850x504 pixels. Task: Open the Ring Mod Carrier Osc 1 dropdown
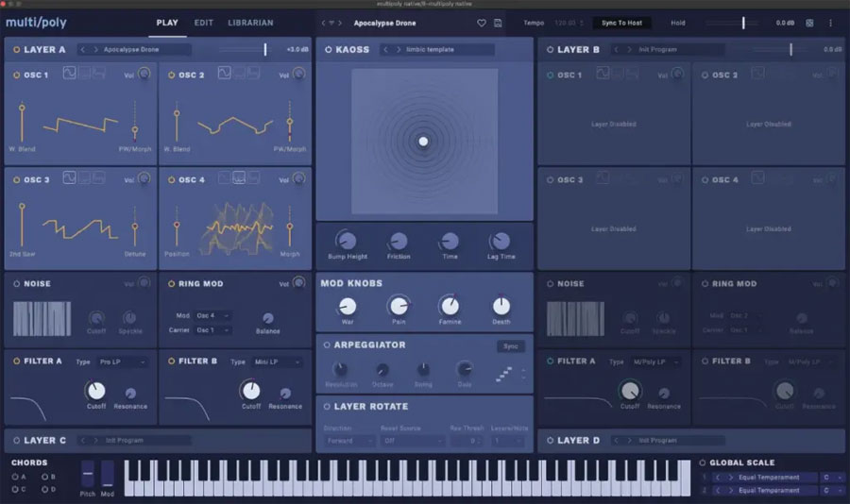pyautogui.click(x=212, y=330)
